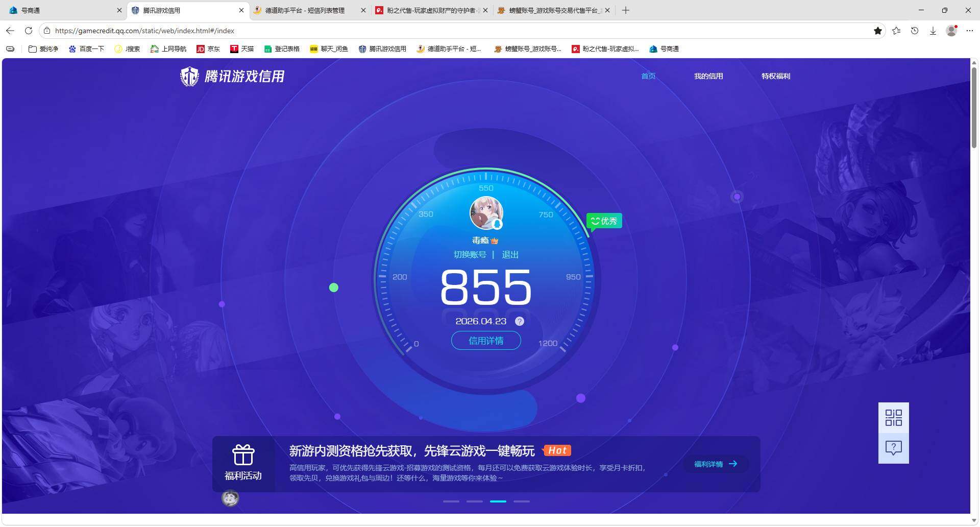Click the question mark beside date 2026.04.23
980x527 pixels.
pyautogui.click(x=520, y=321)
